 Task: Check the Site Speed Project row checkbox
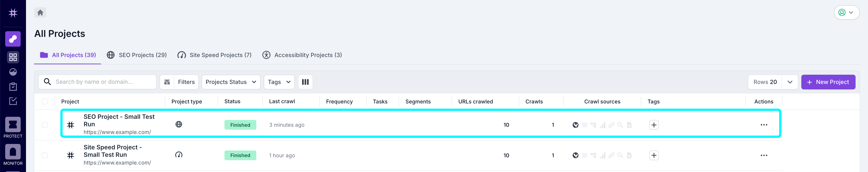[45, 155]
